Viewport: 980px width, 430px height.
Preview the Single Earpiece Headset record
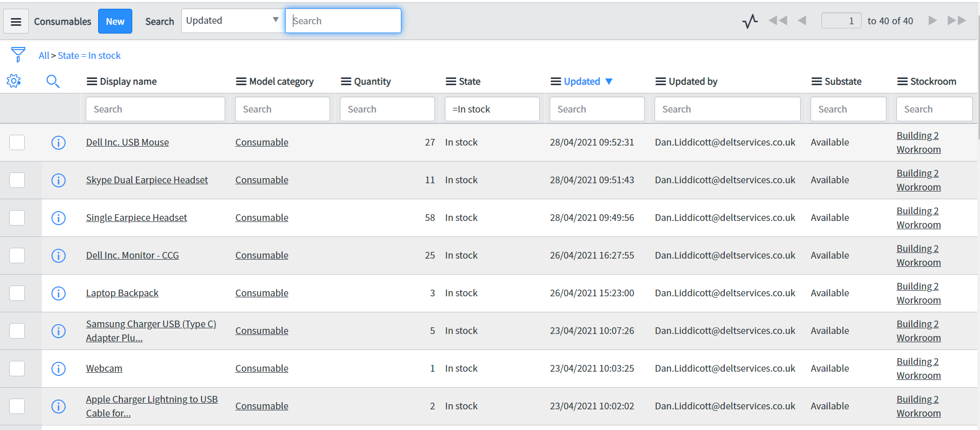pyautogui.click(x=58, y=218)
